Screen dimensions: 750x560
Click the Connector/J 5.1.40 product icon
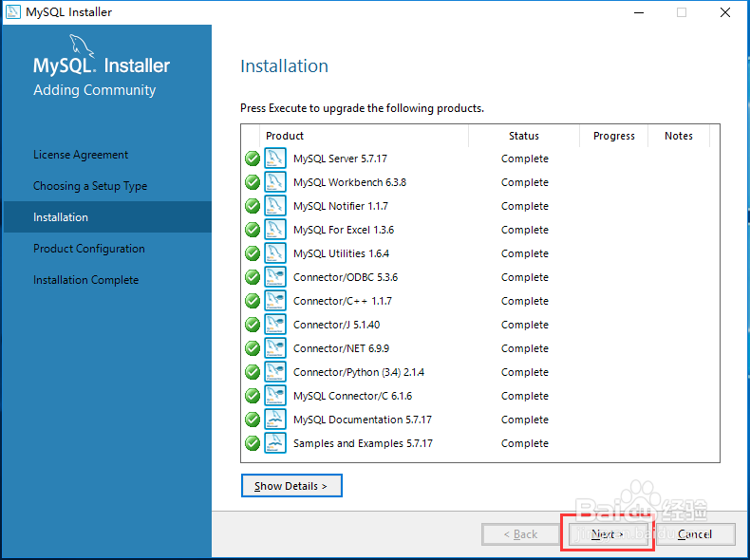pyautogui.click(x=275, y=325)
